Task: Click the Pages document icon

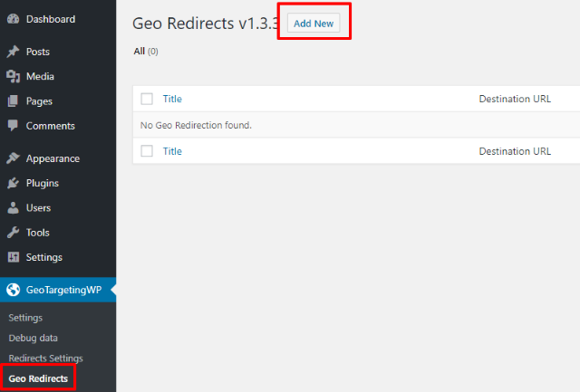Action: [13, 100]
